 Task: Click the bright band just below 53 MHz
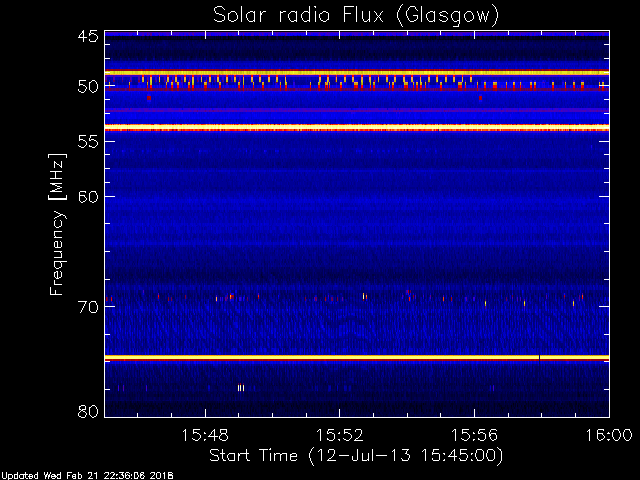point(357,127)
